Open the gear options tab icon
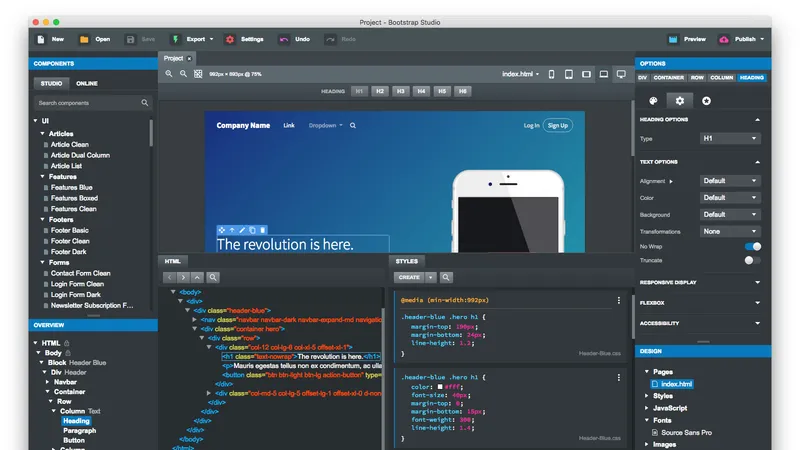 pos(680,101)
